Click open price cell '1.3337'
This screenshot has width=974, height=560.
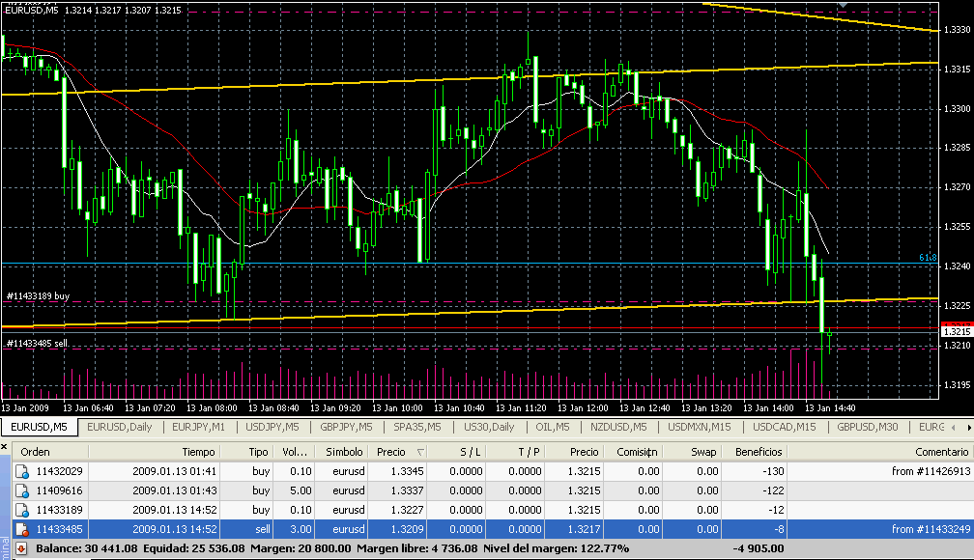(408, 491)
